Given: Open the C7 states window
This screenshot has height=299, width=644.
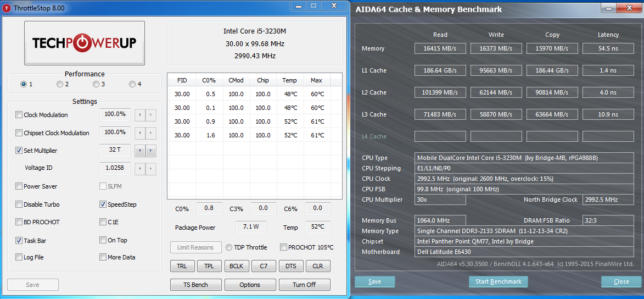Looking at the screenshot, I should (264, 266).
